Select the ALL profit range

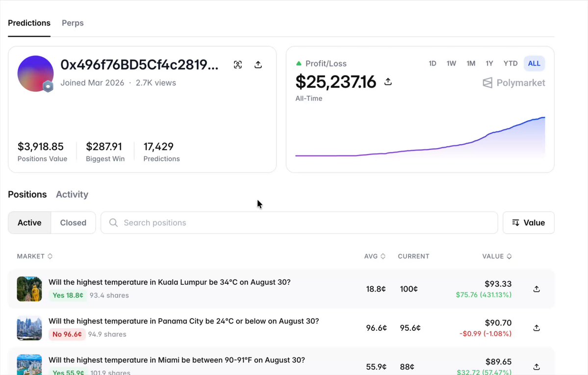535,63
